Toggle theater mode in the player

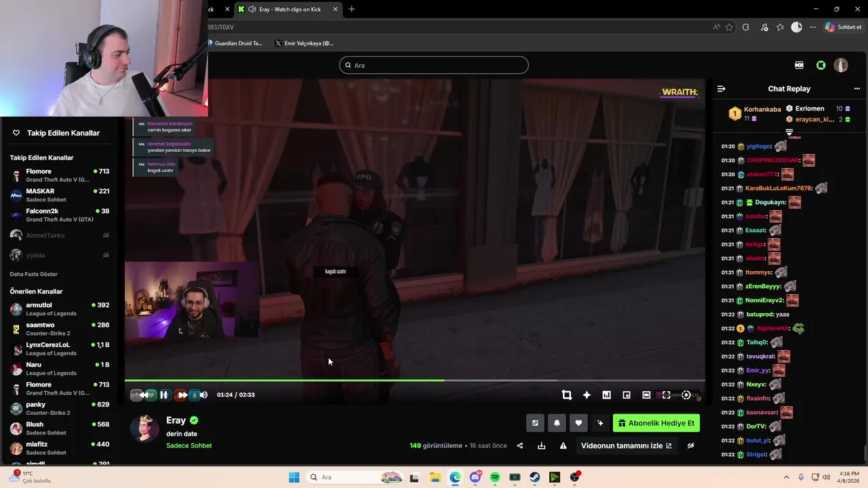tap(646, 395)
